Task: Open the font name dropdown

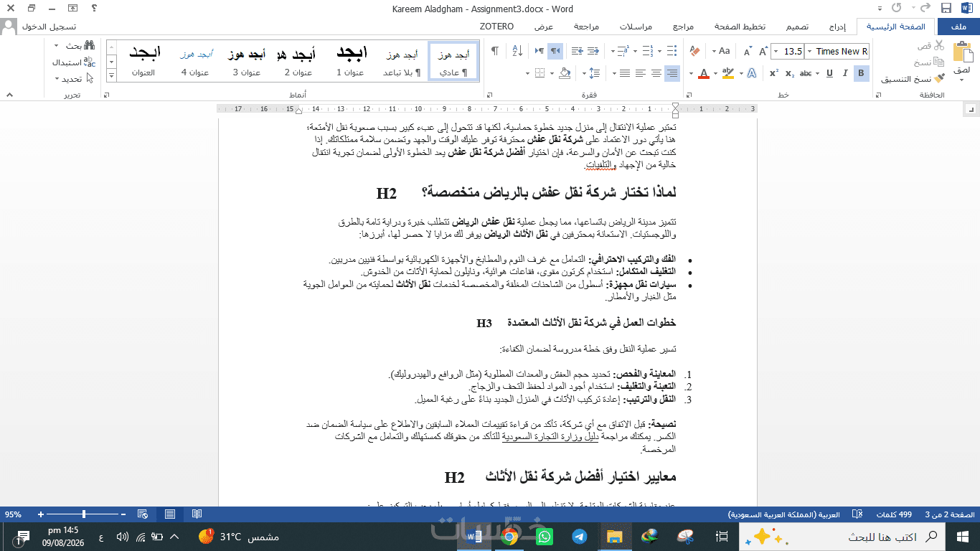Action: [x=809, y=51]
